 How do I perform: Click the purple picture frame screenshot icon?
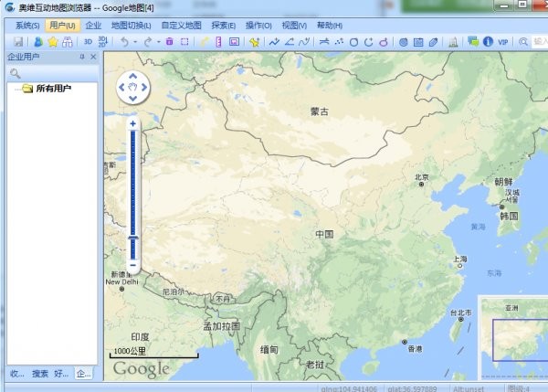pos(234,42)
